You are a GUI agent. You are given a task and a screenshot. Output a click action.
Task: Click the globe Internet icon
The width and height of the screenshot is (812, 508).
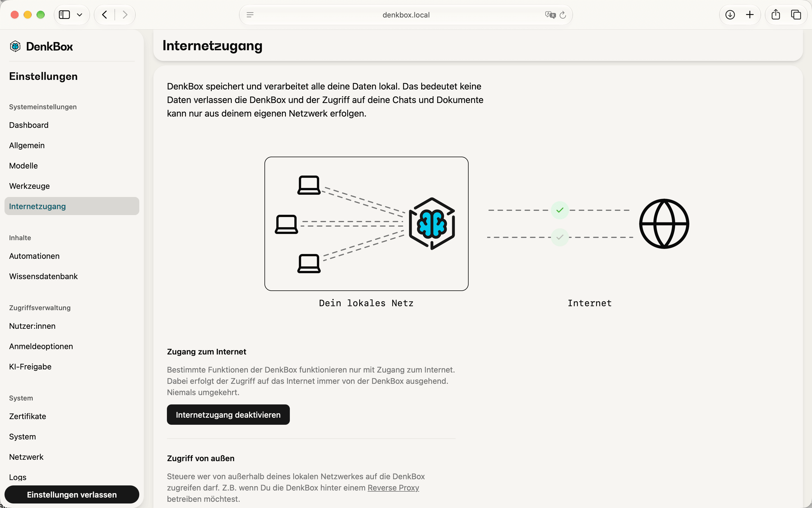point(664,224)
